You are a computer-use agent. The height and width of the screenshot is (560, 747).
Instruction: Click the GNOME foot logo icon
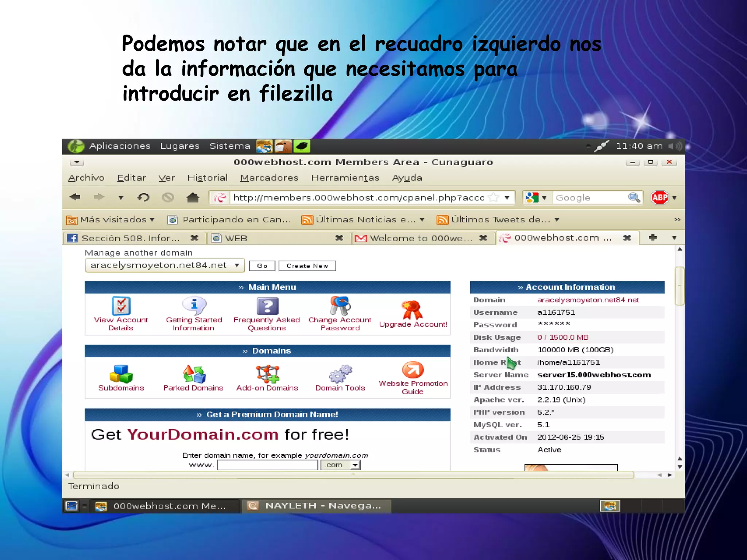coord(76,146)
